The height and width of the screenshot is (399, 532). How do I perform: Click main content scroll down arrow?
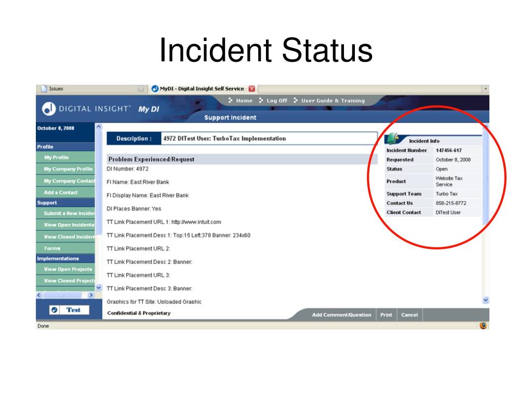point(486,300)
